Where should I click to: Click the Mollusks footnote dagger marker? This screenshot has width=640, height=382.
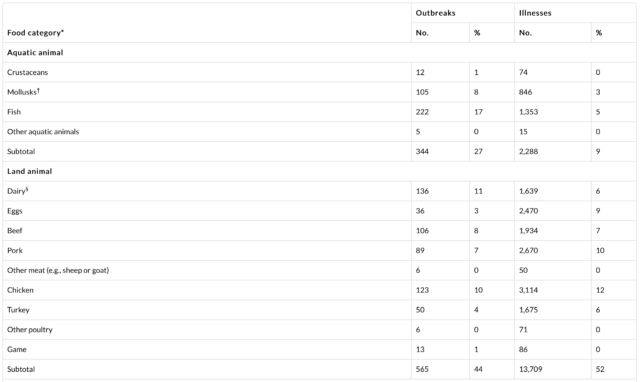coord(38,91)
